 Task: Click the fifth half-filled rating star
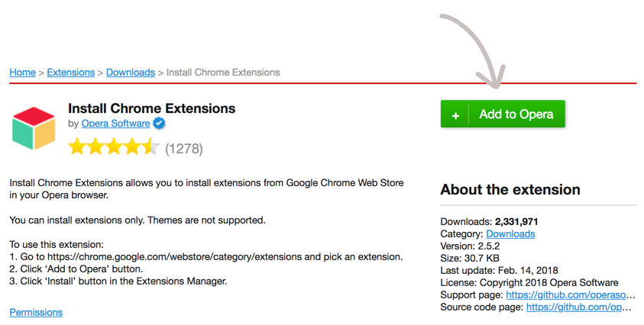(x=151, y=148)
